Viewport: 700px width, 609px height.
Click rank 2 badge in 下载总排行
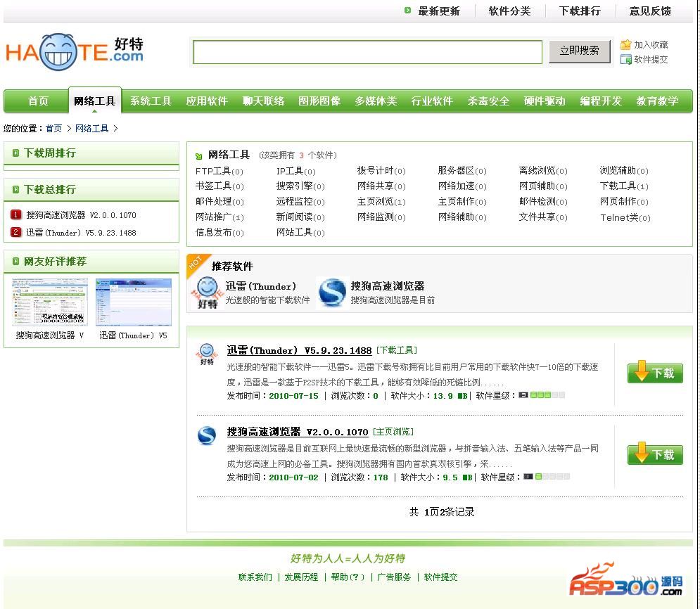pyautogui.click(x=15, y=232)
